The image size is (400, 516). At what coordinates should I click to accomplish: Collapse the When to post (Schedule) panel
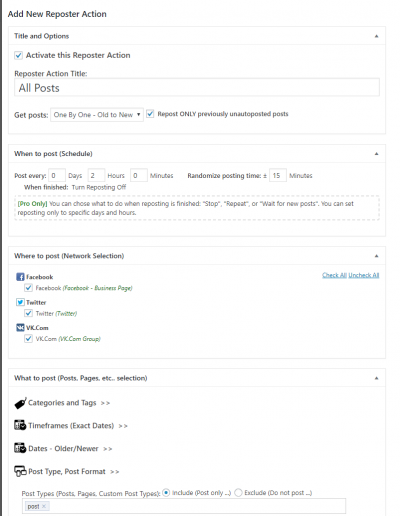(376, 154)
